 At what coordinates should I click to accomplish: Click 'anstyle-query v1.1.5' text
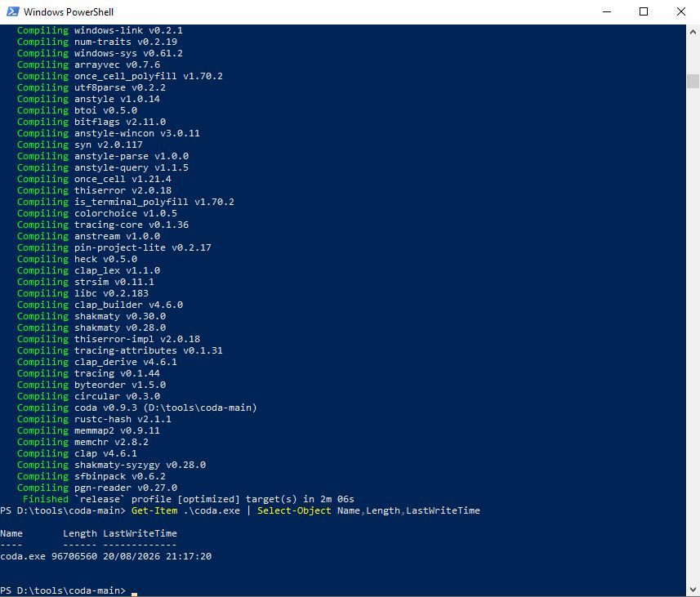pos(132,168)
